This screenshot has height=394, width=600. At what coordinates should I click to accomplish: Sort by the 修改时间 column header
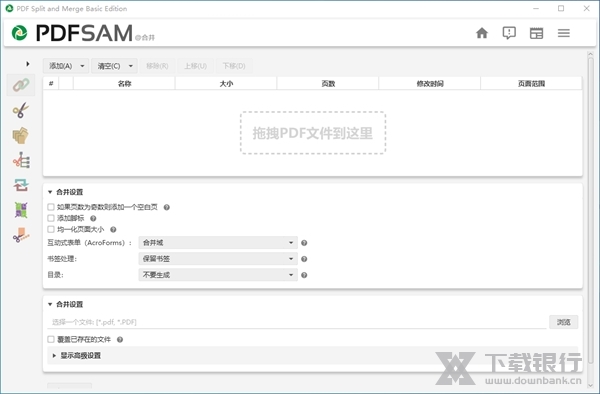(430, 83)
